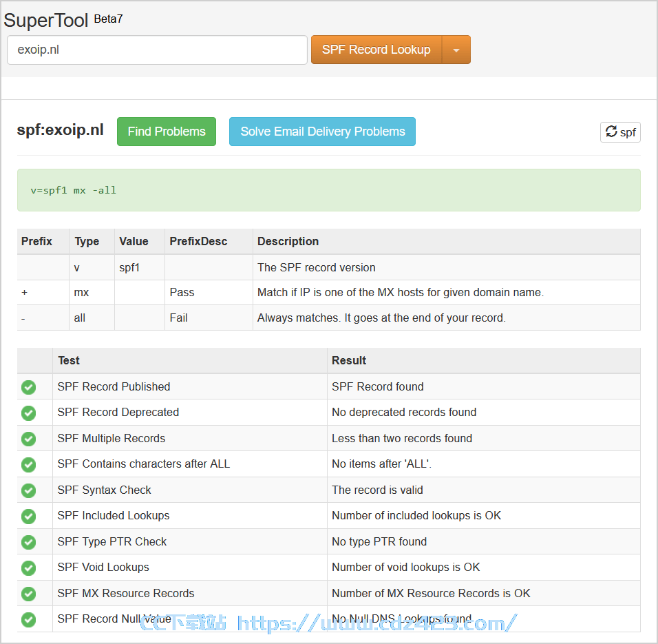Click the SPF Syntax Check test name
The image size is (658, 644).
tap(104, 490)
